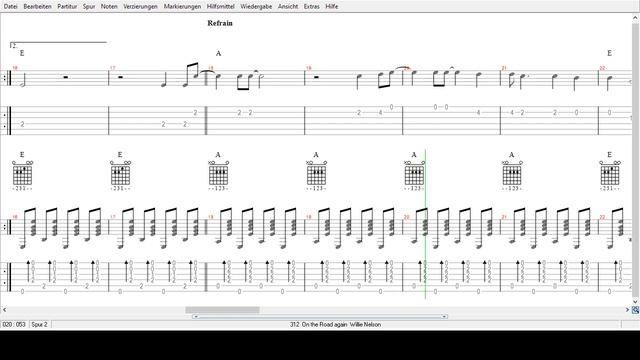Open the Partitur menu
Screen dimensions: 640x360
coord(67,7)
